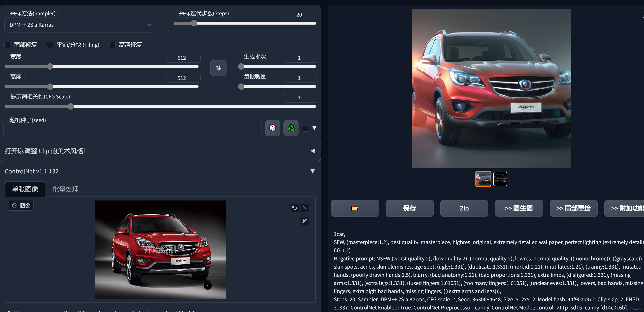Adjust the CFG Scale slider

click(x=160, y=106)
